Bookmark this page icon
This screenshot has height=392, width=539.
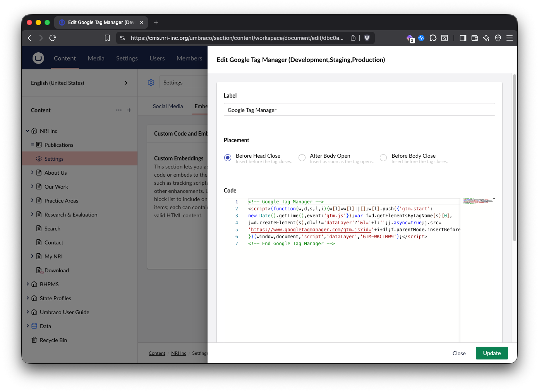pos(107,38)
